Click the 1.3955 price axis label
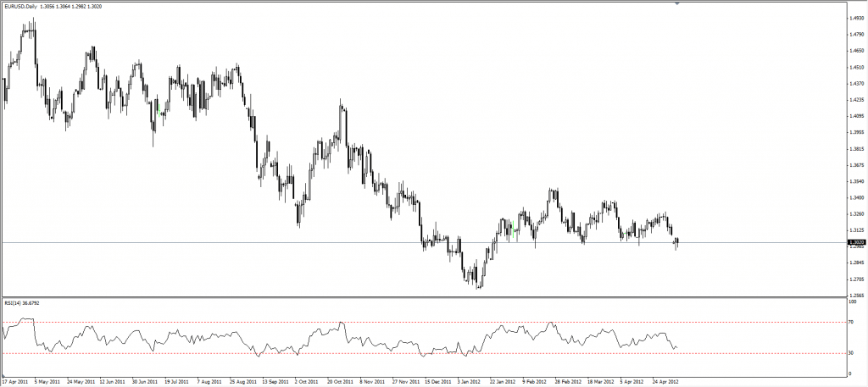 856,132
